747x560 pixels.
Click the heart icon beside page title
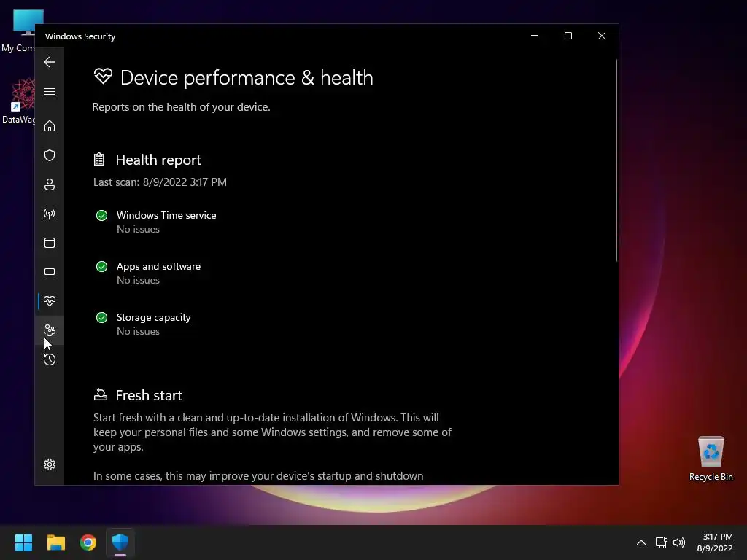pos(103,76)
